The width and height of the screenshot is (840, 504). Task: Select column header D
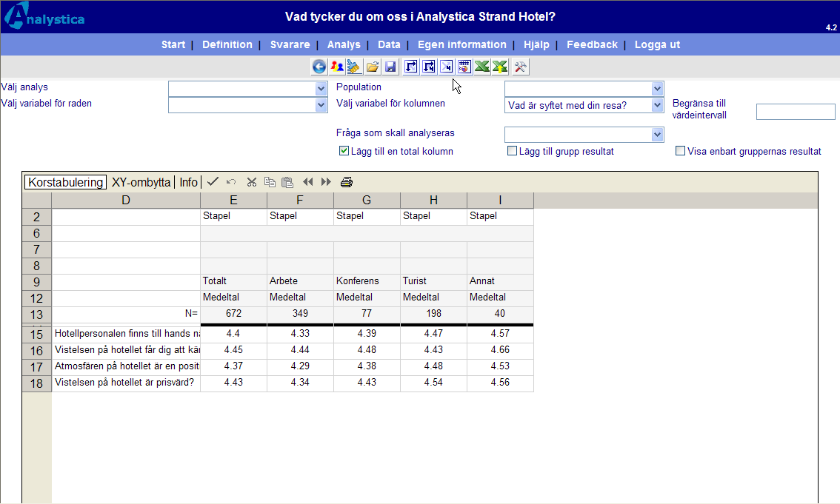(126, 200)
